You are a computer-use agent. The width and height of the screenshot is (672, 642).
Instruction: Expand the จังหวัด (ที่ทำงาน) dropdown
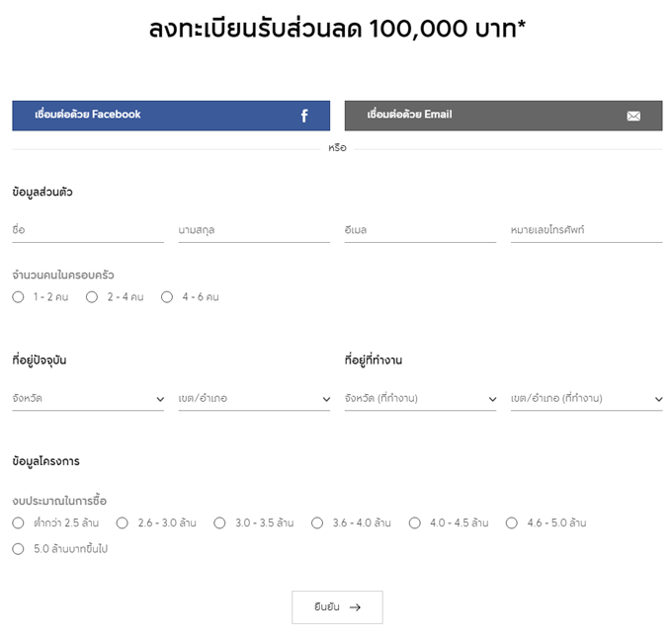[x=420, y=398]
